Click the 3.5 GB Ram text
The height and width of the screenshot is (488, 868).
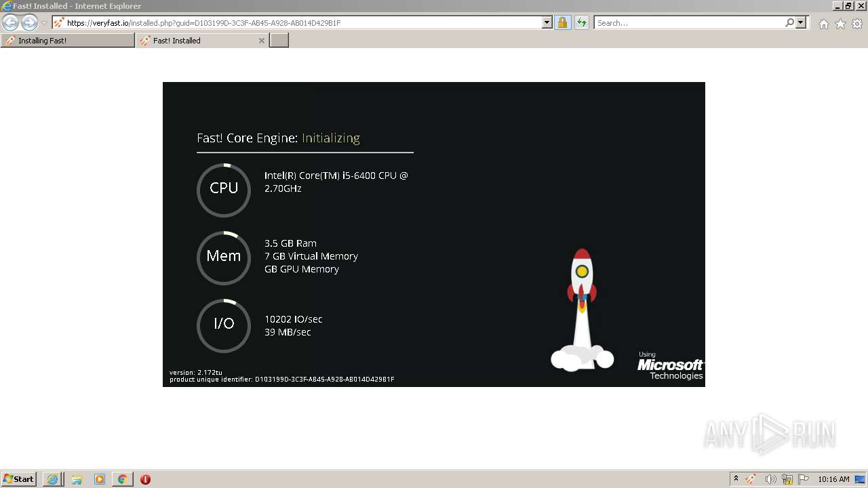point(290,243)
